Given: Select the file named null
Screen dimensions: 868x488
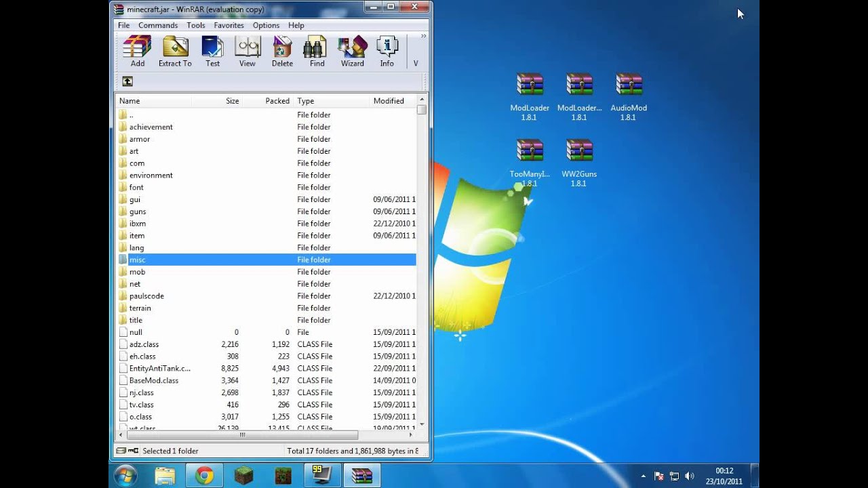Looking at the screenshot, I should 266,332.
